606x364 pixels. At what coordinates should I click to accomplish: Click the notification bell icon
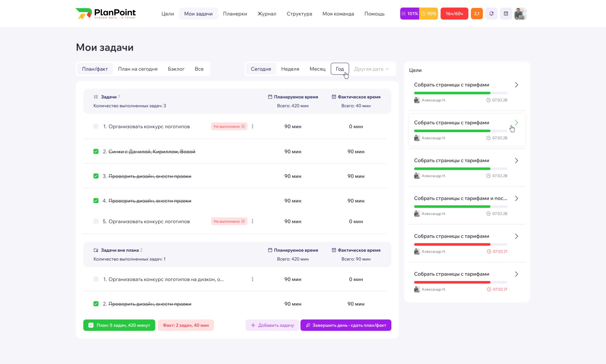(x=491, y=14)
